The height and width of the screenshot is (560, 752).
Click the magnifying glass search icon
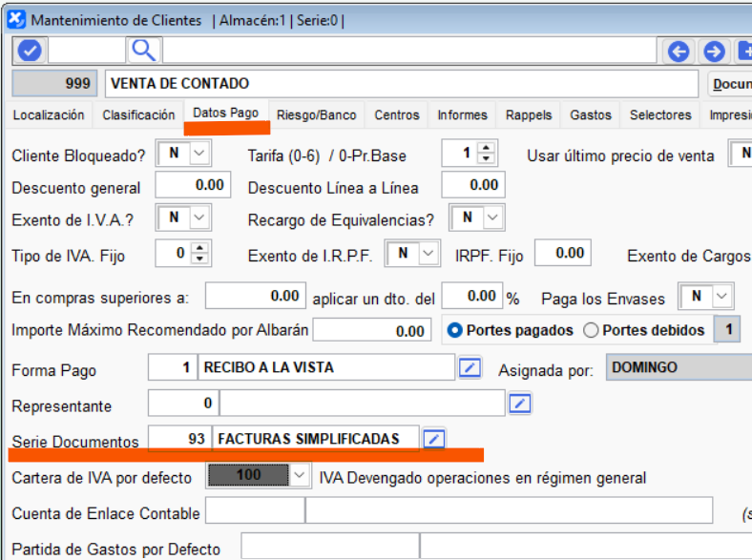(x=142, y=51)
